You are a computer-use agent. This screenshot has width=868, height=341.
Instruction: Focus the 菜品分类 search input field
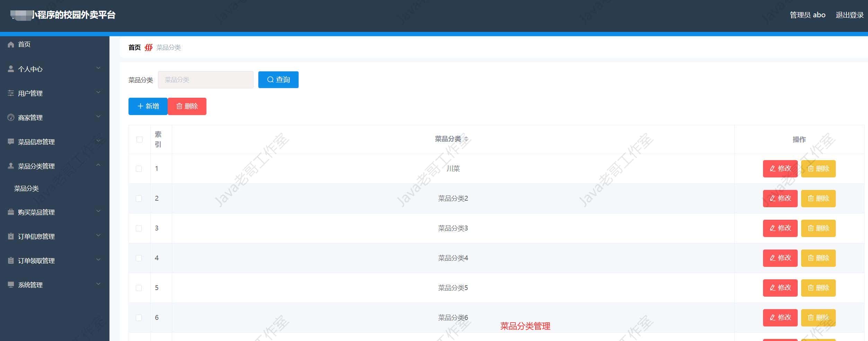tap(206, 80)
